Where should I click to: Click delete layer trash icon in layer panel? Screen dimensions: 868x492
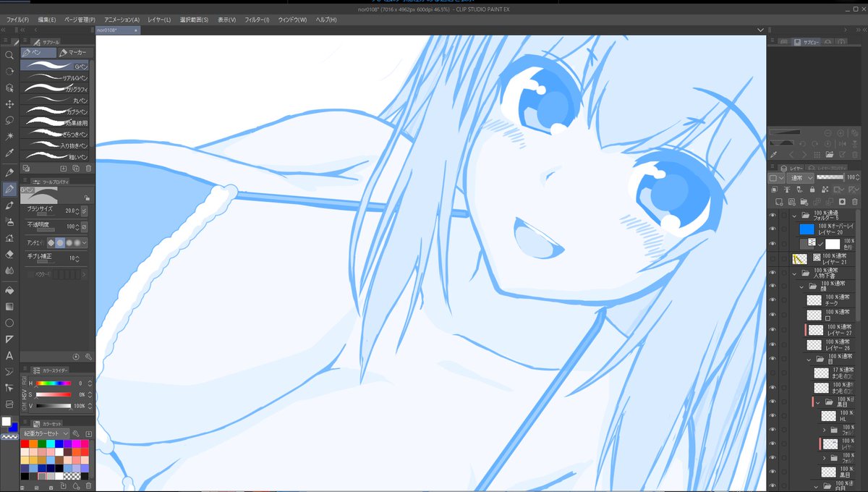point(854,202)
